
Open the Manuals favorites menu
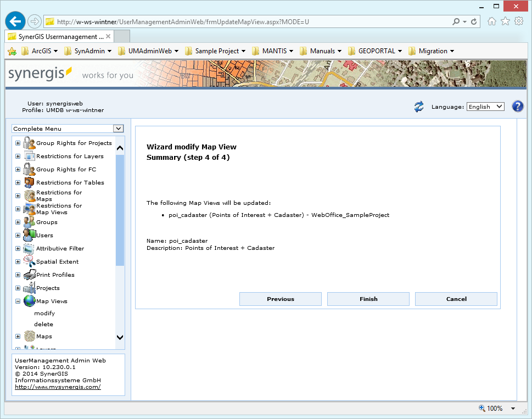320,51
